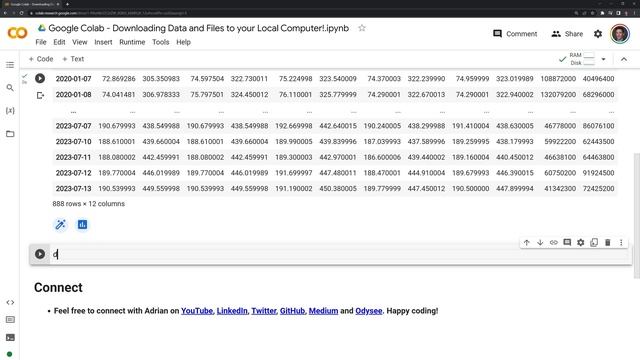Click the Share button
640x360 pixels.
[x=567, y=34]
